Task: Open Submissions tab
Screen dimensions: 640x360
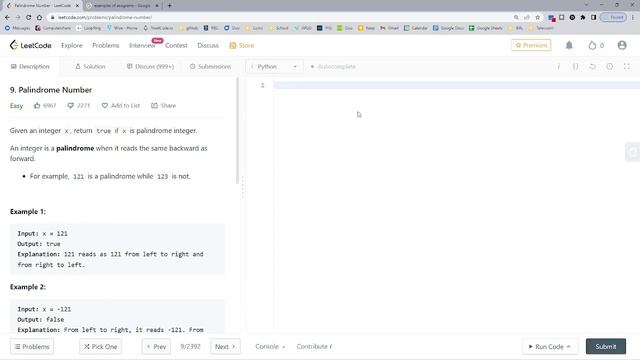Action: click(210, 67)
